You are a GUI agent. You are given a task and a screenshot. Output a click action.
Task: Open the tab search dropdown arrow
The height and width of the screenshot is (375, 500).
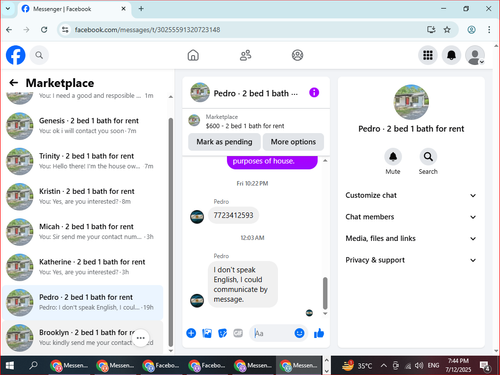tap(8, 9)
